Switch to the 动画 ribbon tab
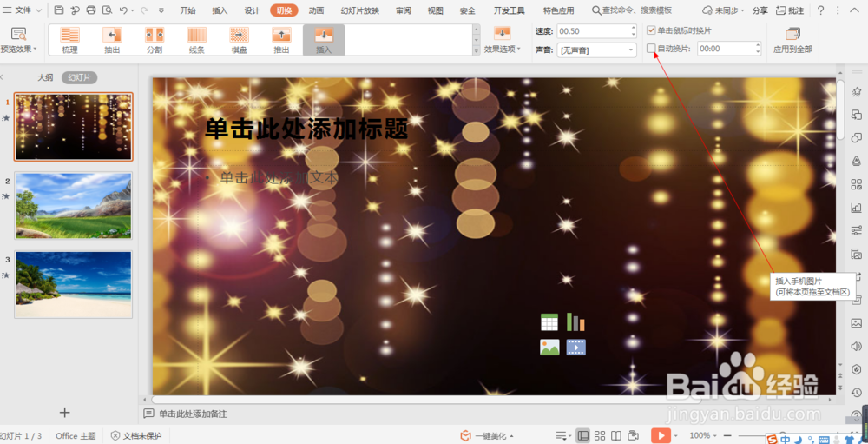This screenshot has width=868, height=444. (x=316, y=10)
